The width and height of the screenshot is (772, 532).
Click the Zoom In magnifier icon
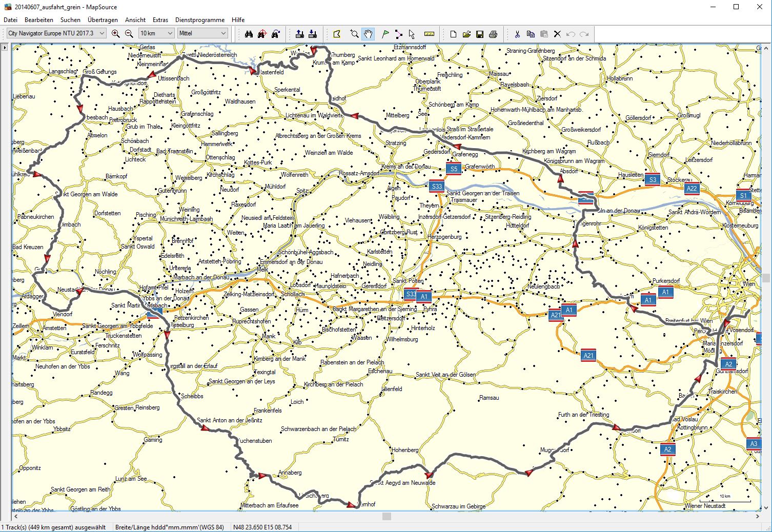(116, 34)
